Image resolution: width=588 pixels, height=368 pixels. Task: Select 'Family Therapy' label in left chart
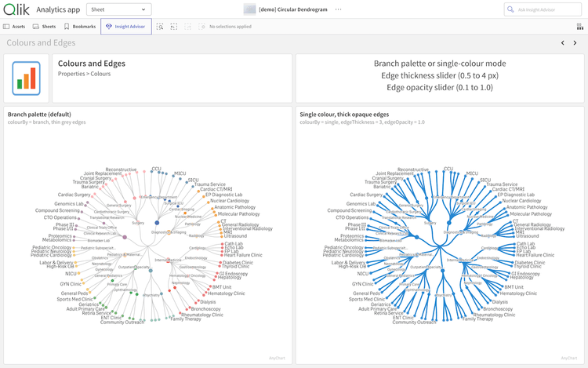click(x=186, y=319)
